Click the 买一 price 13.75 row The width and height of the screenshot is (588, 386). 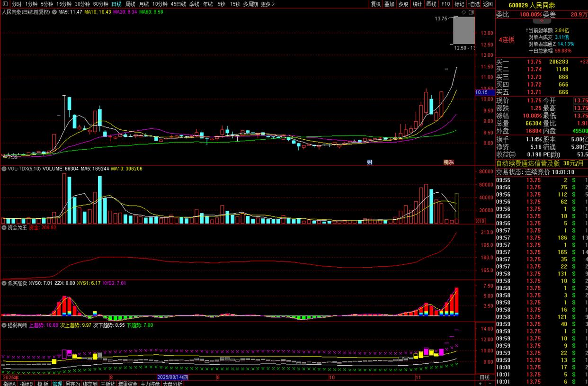tap(542, 62)
